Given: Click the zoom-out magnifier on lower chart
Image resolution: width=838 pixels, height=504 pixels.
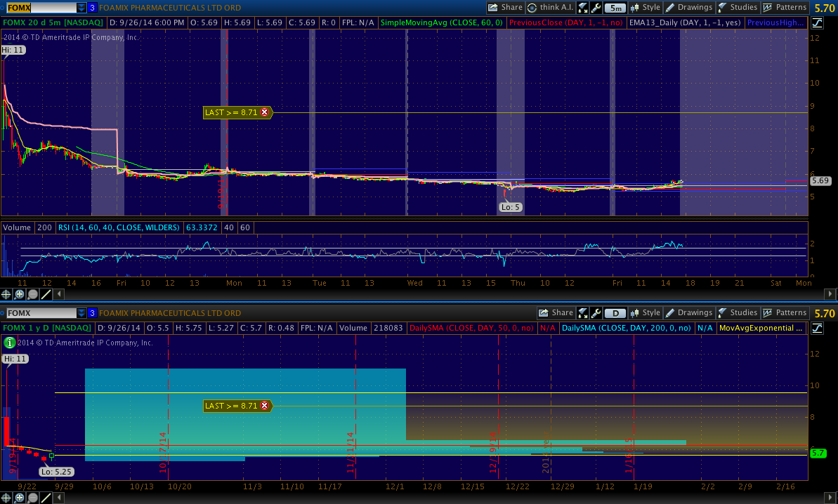Looking at the screenshot, I should 33,498.
